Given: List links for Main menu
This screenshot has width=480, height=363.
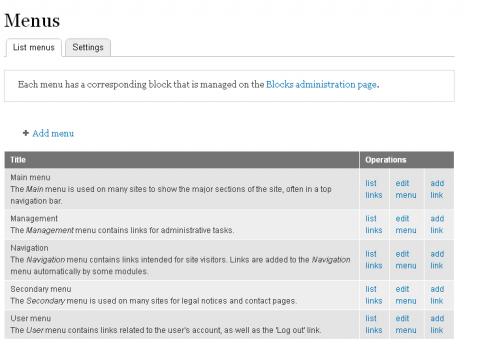Looking at the screenshot, I should (374, 189).
